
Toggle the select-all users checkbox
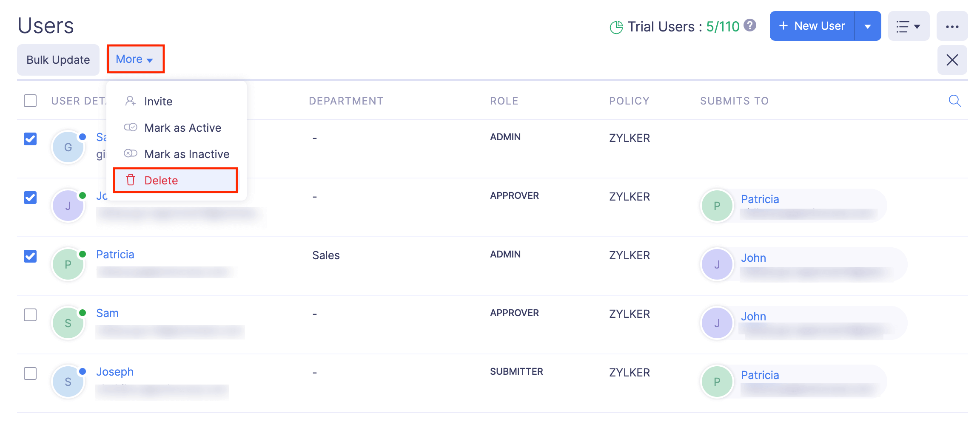coord(30,101)
